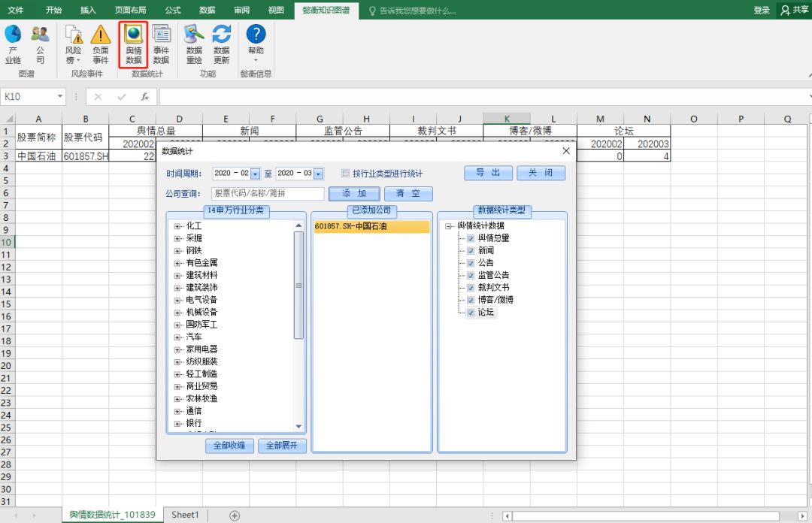Open 负面事件 from the ribbon
812x523 pixels.
[100, 44]
